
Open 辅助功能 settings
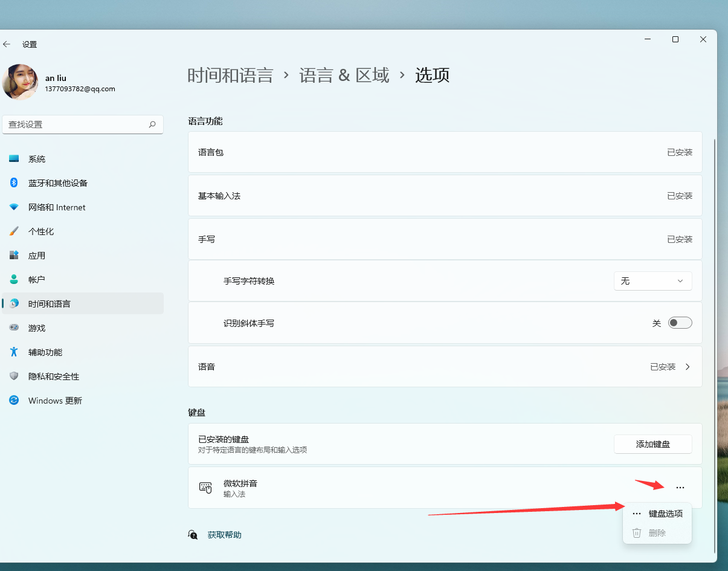[45, 352]
